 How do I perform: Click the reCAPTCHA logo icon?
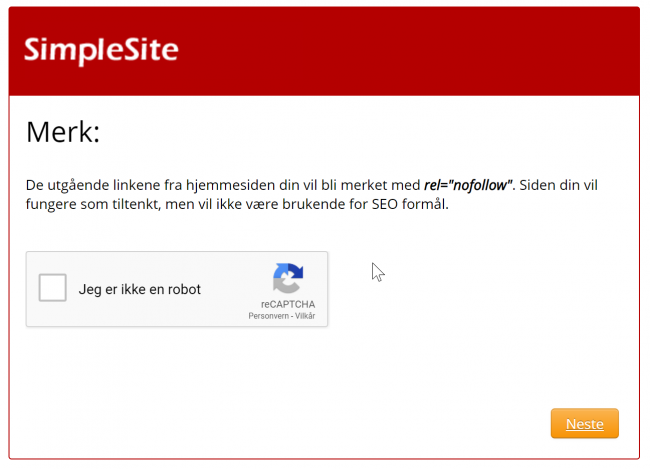[x=288, y=278]
